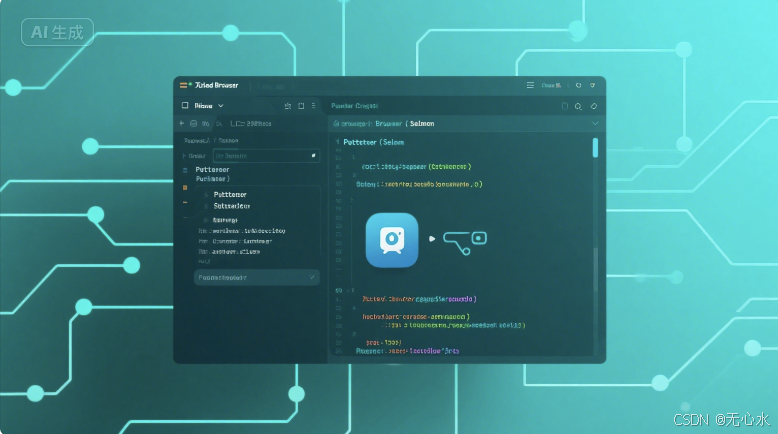
Task: Select the 'Sottsarleor' sub-item in the left list
Action: pyautogui.click(x=232, y=206)
